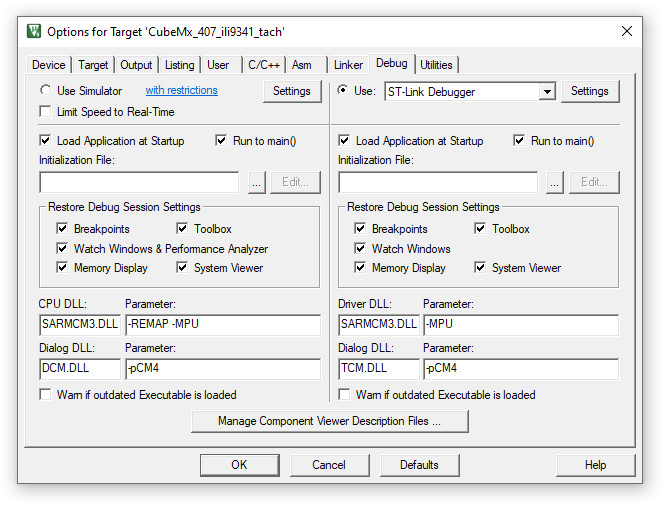Click the DCM.DLL dialog field
664x506 pixels.
click(x=80, y=369)
